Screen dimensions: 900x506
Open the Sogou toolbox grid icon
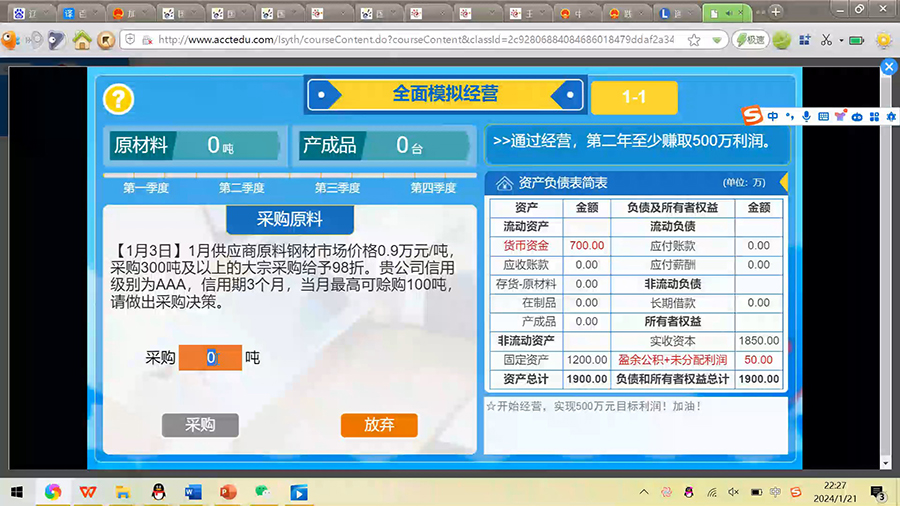(876, 117)
